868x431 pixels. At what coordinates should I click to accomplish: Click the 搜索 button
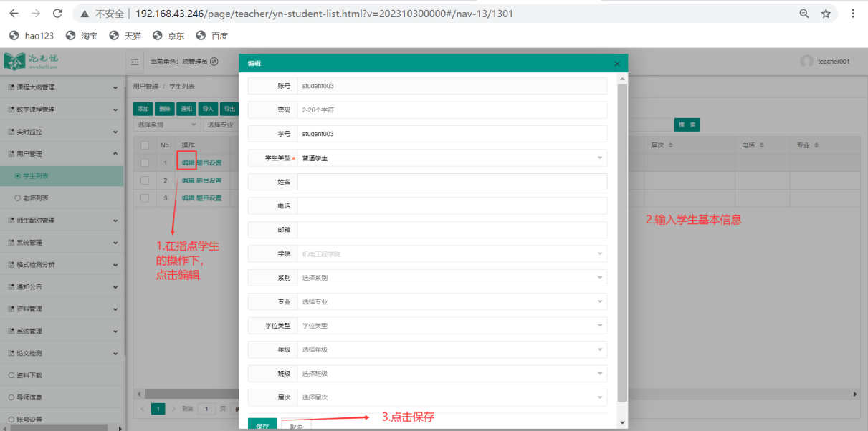(687, 125)
